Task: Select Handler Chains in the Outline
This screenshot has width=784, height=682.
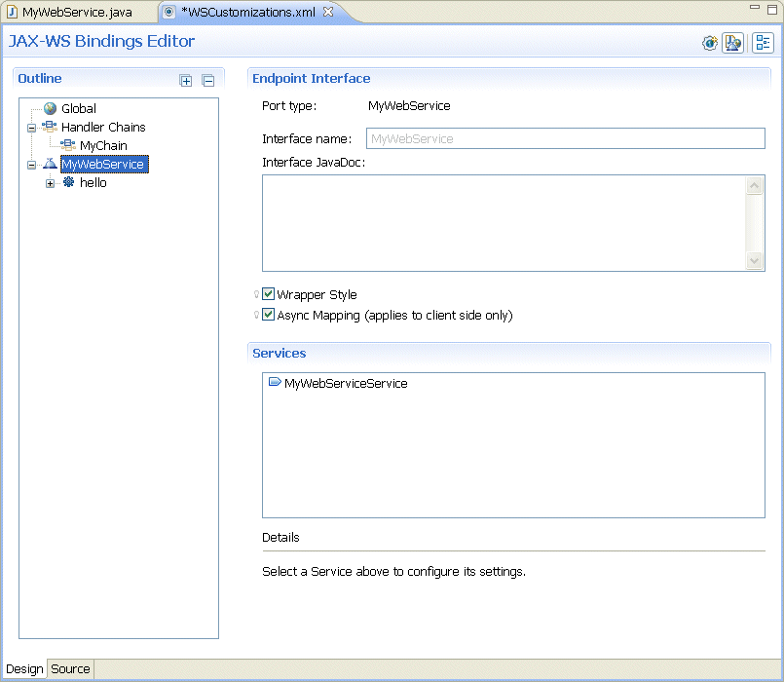Action: tap(103, 127)
